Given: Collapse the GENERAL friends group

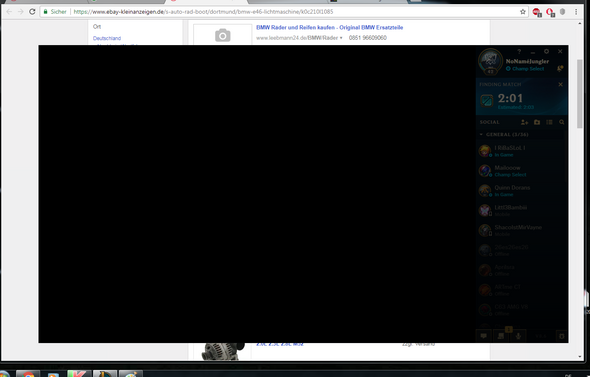Looking at the screenshot, I should (481, 134).
